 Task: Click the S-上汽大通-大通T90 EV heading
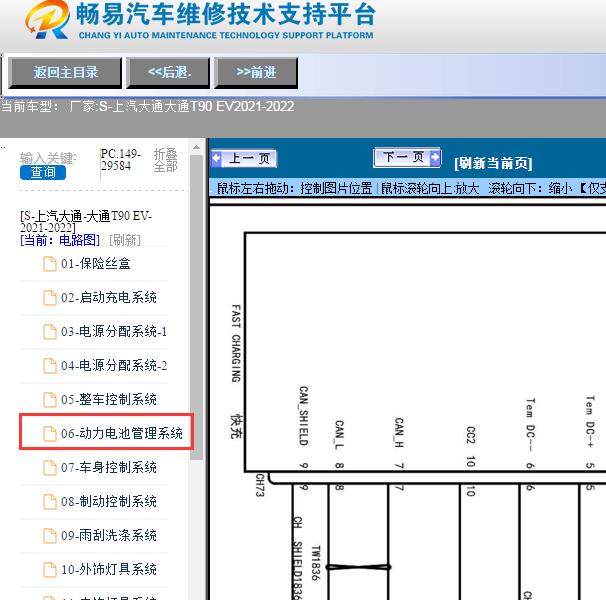click(x=86, y=222)
